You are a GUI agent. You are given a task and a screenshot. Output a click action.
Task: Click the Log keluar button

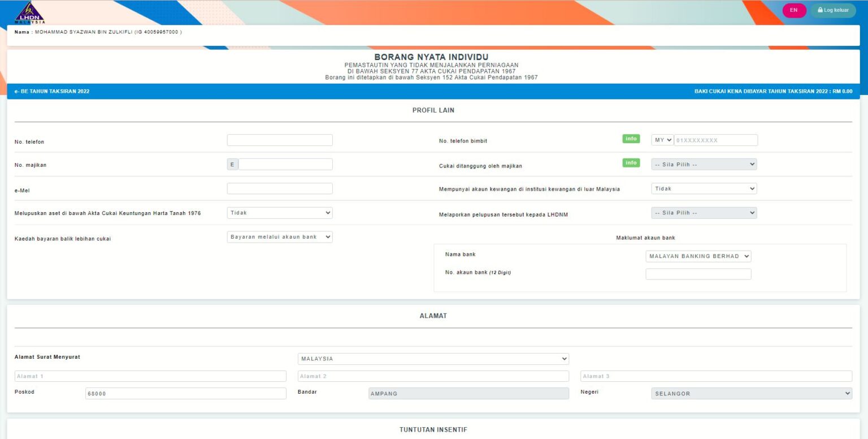point(833,10)
